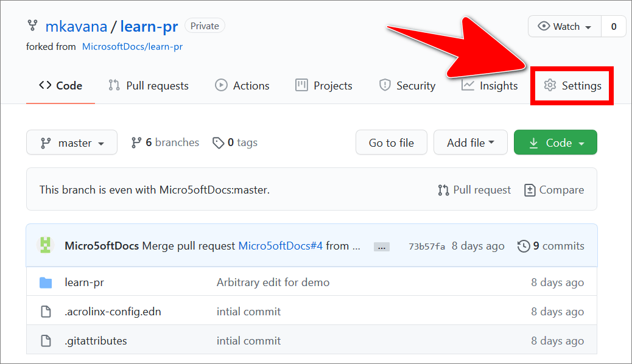Click the branch icon beside 6 branches
The image size is (632, 364).
[136, 142]
